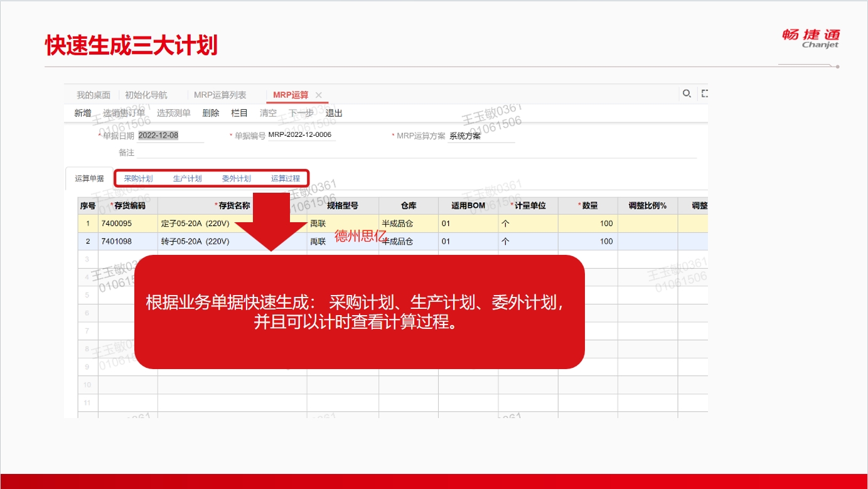Click the 存货名称 column header
Screen dimensions: 868x489
coord(232,206)
